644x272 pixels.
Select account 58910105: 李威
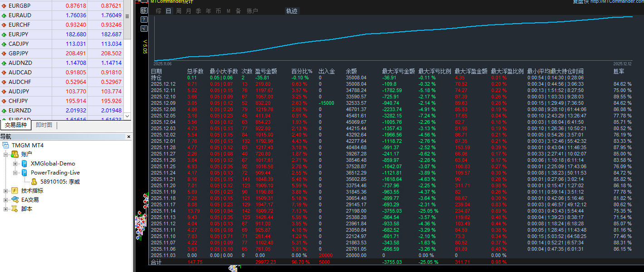pos(60,182)
